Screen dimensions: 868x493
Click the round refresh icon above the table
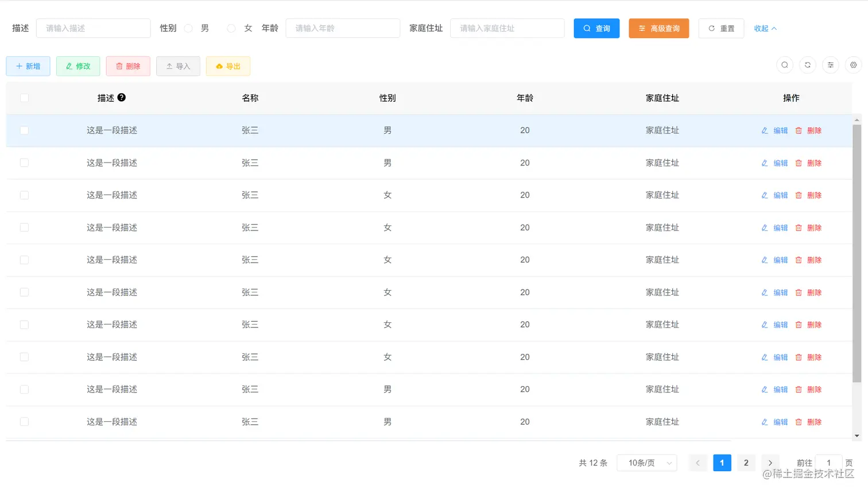pyautogui.click(x=808, y=65)
